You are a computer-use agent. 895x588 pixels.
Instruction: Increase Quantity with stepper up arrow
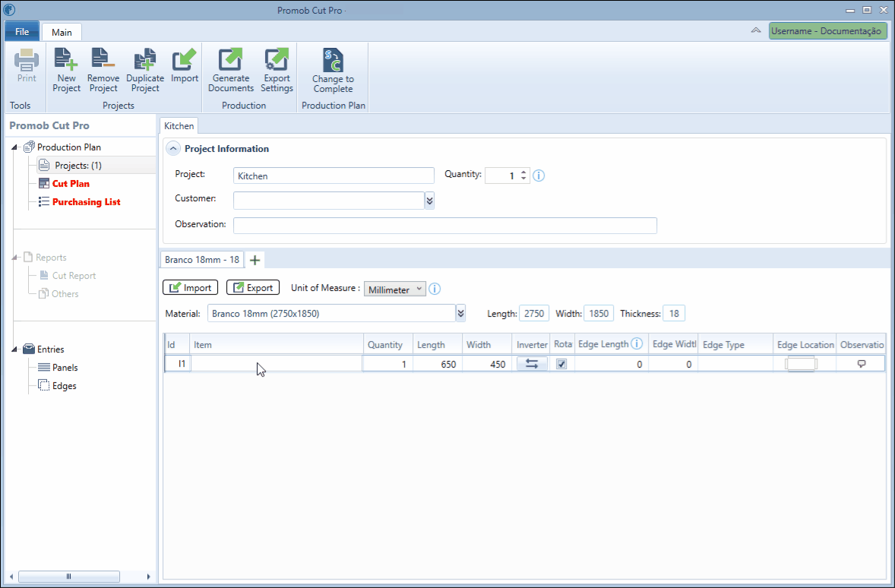(x=523, y=172)
